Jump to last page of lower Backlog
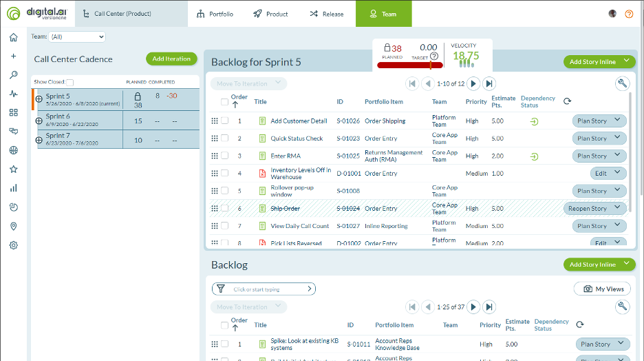 click(x=489, y=307)
